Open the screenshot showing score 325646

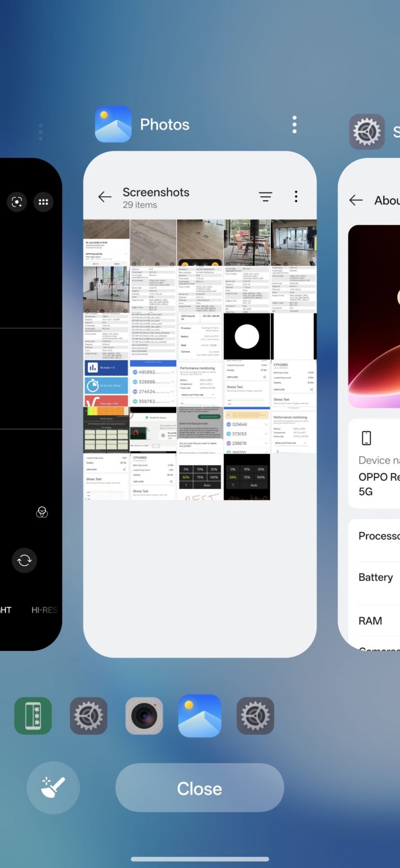coord(247,430)
